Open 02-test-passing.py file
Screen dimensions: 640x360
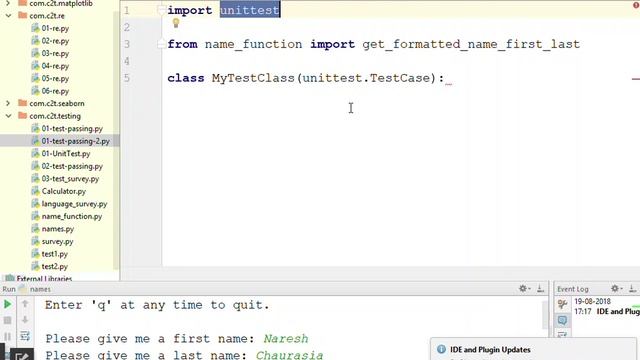(72, 166)
